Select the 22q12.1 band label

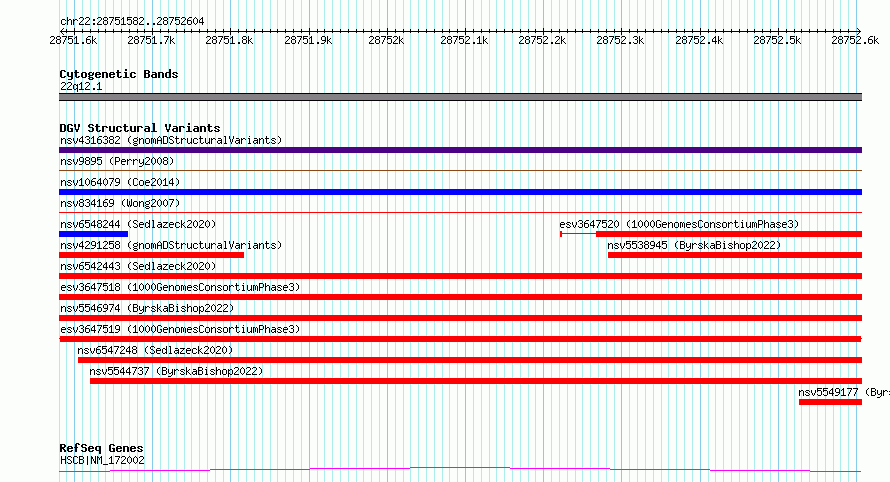tap(81, 86)
